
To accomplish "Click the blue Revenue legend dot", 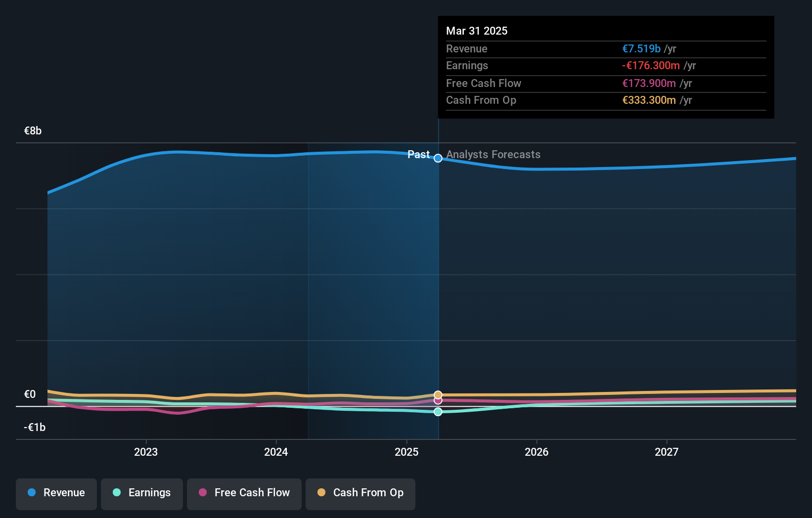I will (x=32, y=492).
